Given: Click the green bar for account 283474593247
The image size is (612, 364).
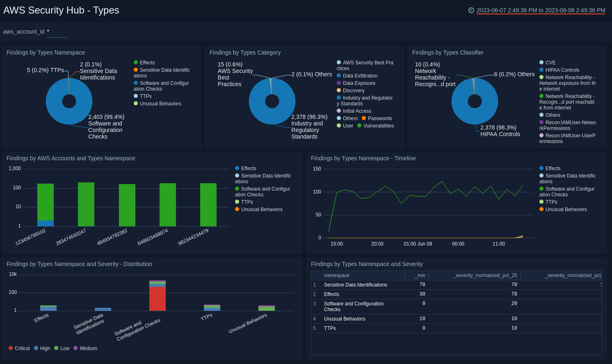Looking at the screenshot, I should [86, 204].
